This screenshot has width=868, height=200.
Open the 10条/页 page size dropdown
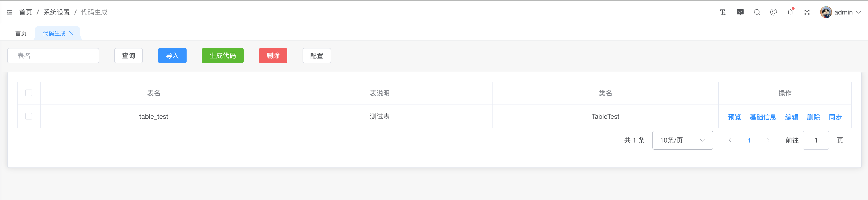682,140
